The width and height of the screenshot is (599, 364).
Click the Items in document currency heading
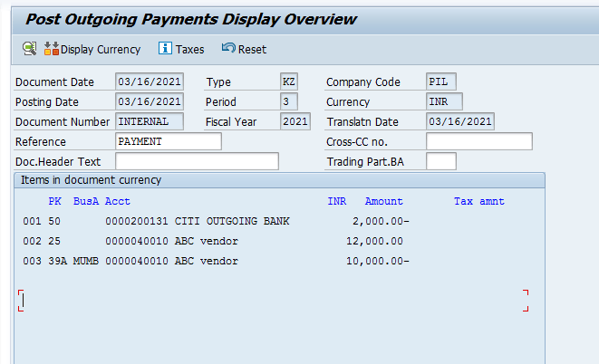pyautogui.click(x=91, y=180)
